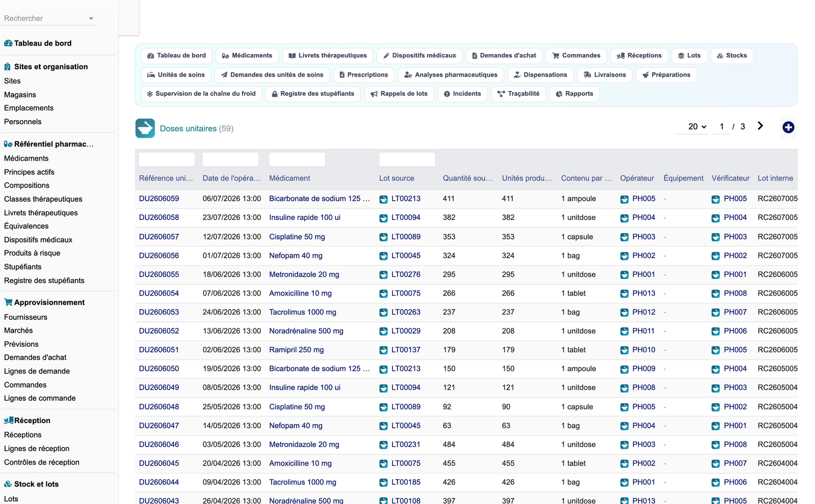Viewport: 815px width, 504px height.
Task: Open the Réceptions tab
Action: pyautogui.click(x=639, y=55)
